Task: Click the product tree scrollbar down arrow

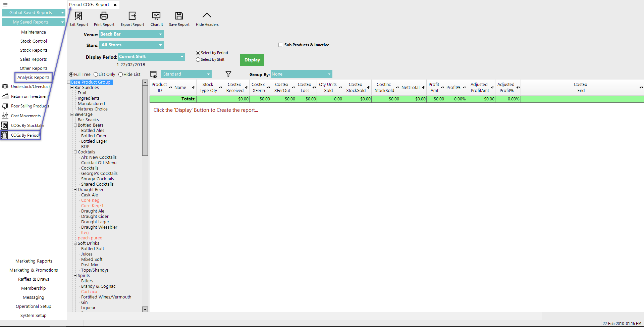Action: pyautogui.click(x=145, y=309)
